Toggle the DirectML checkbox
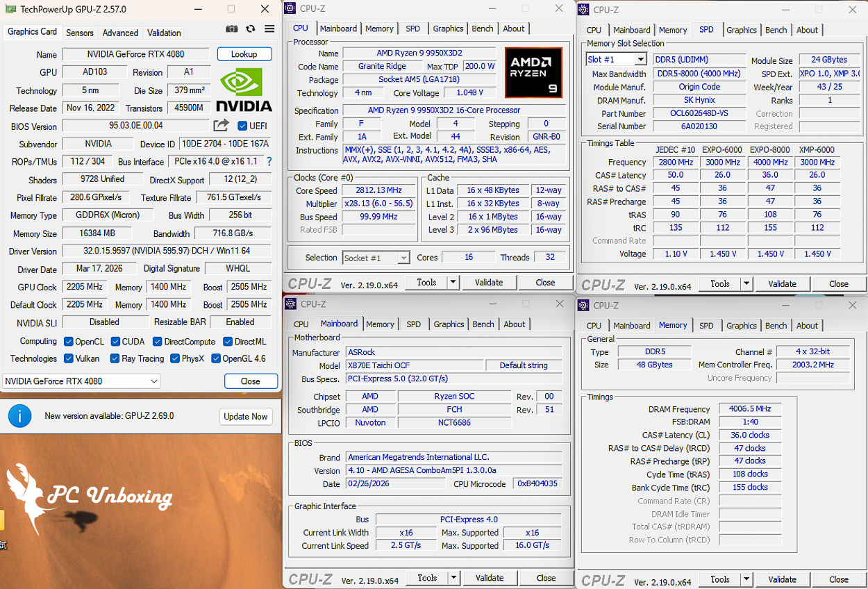The image size is (868, 589). [x=228, y=342]
